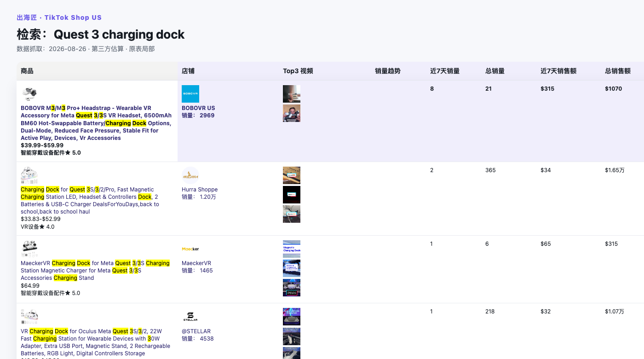Viewport: 644px width, 359px height.
Task: Click the 数据抓取 2026-08-26 info line
Action: click(86, 49)
